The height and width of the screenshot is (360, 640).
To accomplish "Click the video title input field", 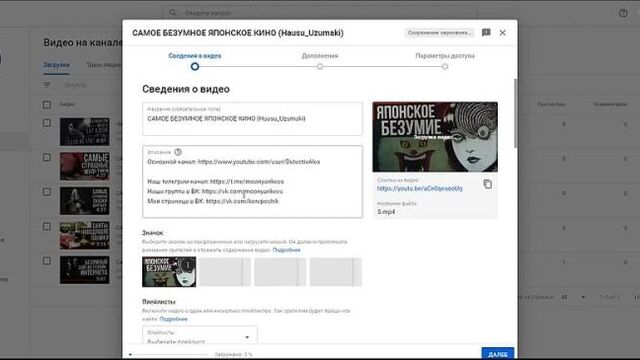I will point(252,119).
